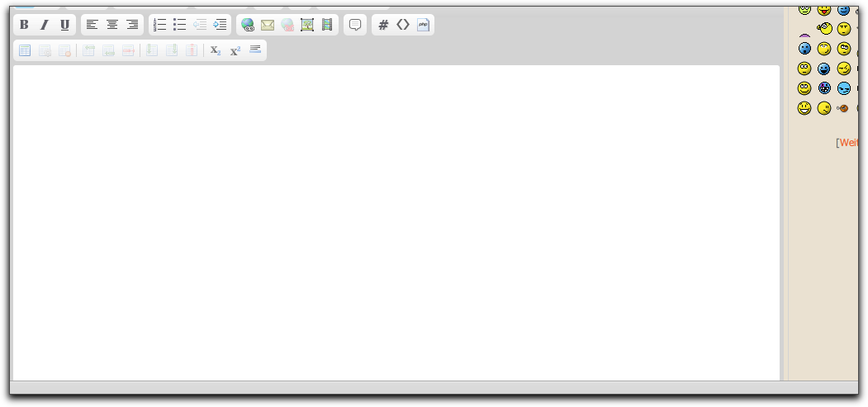This screenshot has width=868, height=407.
Task: Insert a table into the editor
Action: (x=25, y=50)
